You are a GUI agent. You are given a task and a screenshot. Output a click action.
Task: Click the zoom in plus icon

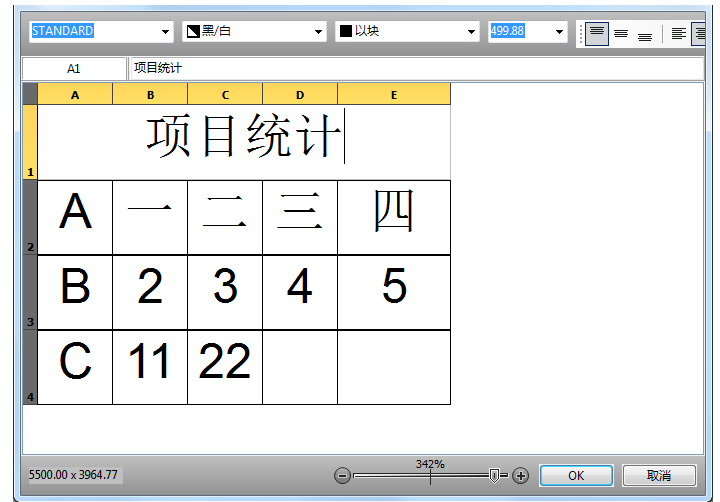click(521, 476)
